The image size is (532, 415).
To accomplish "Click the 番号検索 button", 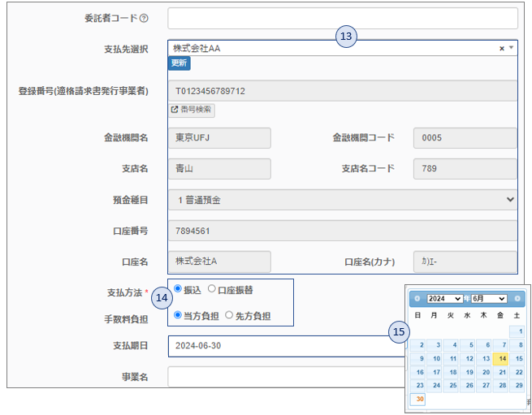I will point(192,110).
